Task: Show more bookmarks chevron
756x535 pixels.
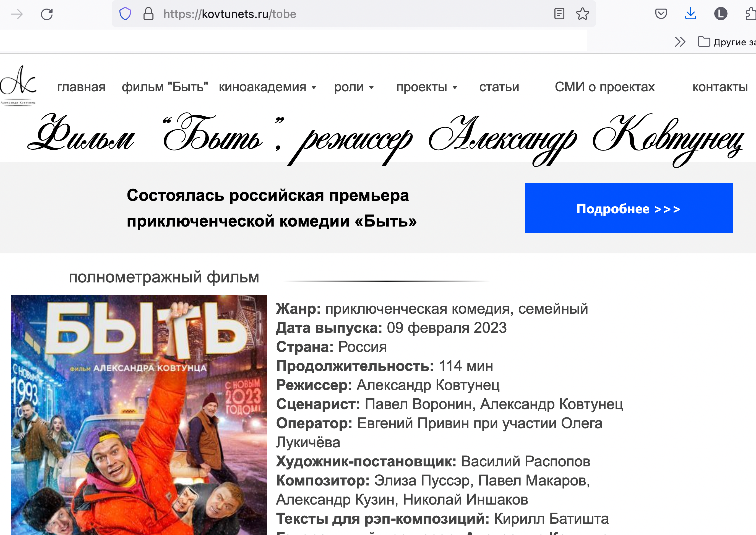Action: click(x=680, y=42)
